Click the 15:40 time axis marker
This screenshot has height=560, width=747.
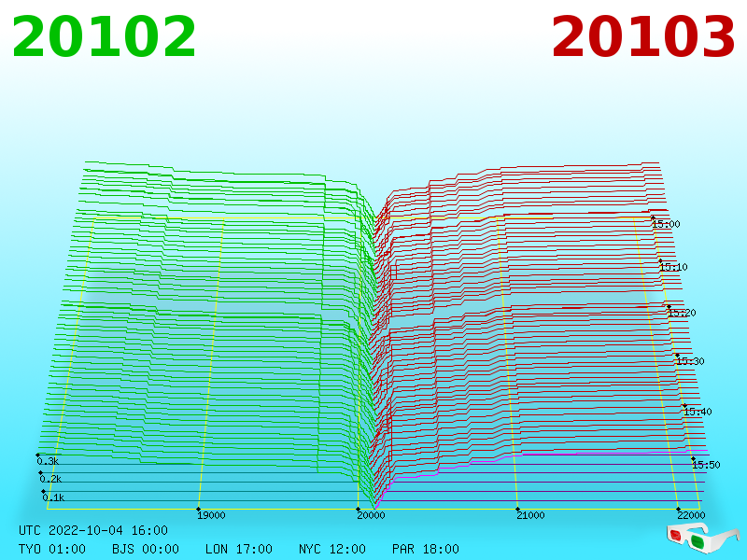point(698,412)
